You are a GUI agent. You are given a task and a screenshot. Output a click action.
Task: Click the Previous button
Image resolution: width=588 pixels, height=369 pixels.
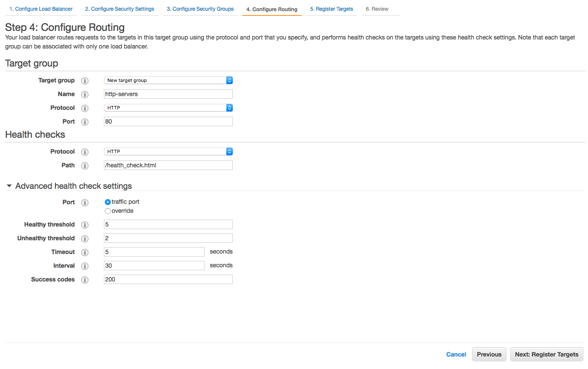[489, 354]
